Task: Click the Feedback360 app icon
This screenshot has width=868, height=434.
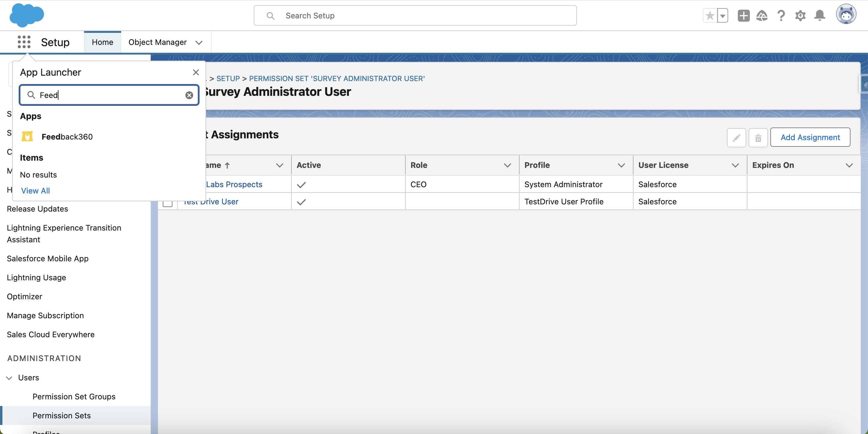Action: pyautogui.click(x=27, y=137)
